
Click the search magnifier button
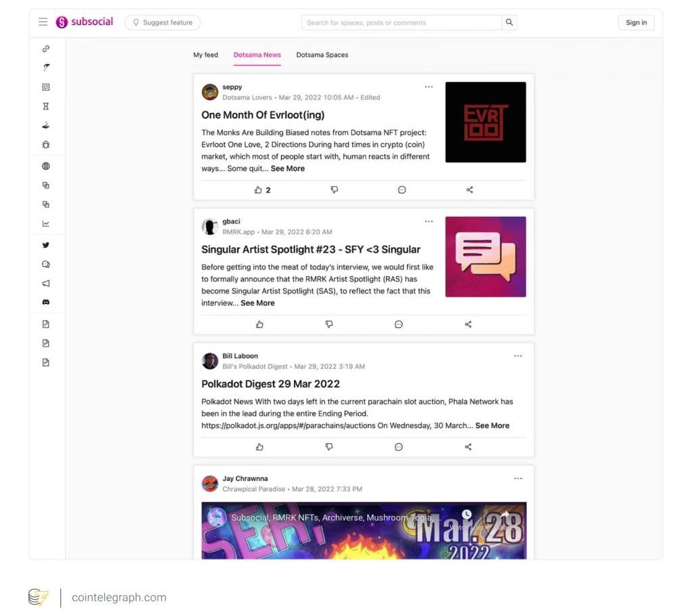510,22
